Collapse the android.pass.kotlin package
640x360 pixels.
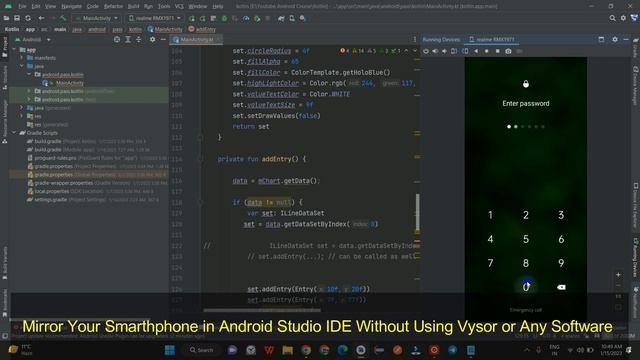pyautogui.click(x=29, y=75)
